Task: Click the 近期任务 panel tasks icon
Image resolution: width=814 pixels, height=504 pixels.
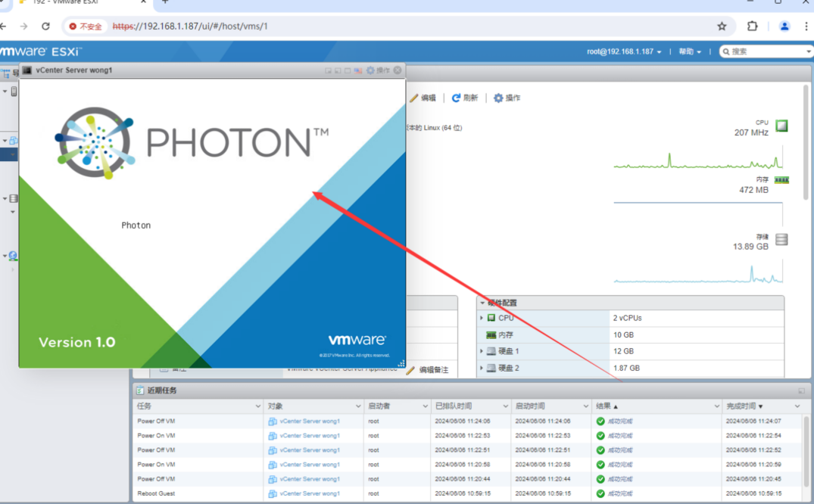Action: 139,390
